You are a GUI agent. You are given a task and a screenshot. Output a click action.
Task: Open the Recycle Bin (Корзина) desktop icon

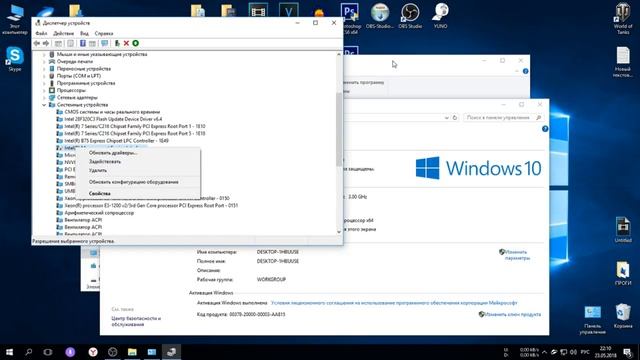(x=623, y=316)
